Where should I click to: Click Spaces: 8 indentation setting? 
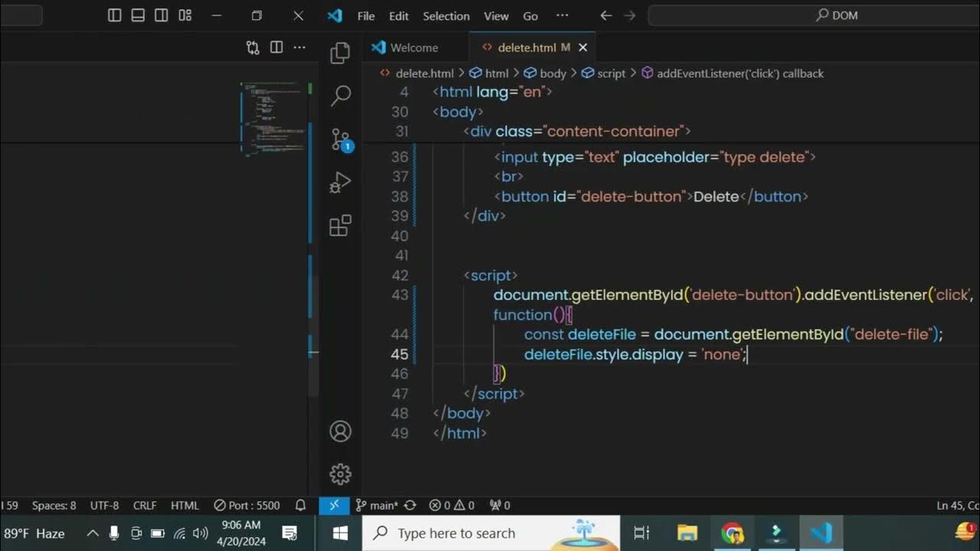(x=54, y=505)
